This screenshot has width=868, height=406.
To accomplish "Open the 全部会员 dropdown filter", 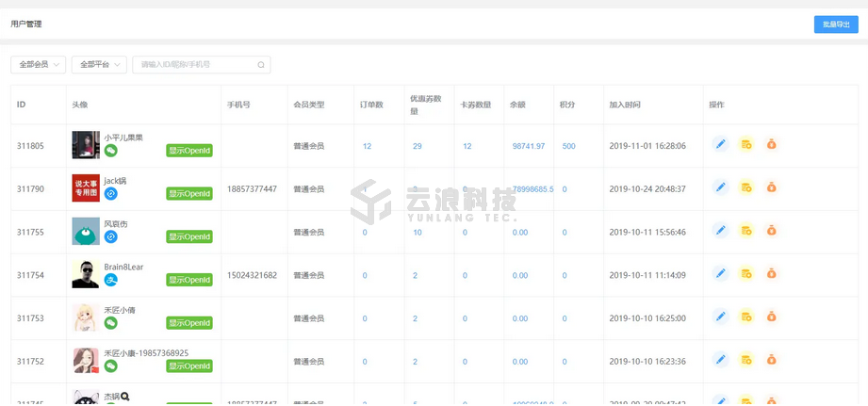I will point(38,65).
